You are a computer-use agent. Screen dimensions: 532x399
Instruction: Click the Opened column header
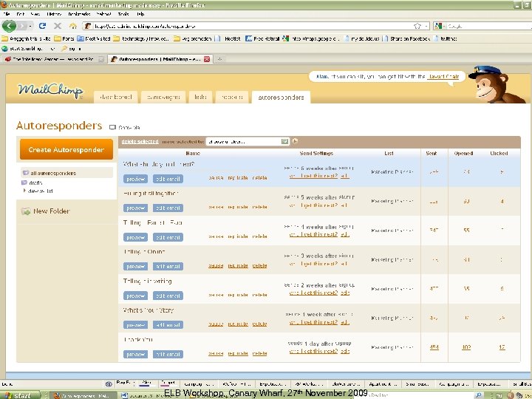tap(463, 154)
